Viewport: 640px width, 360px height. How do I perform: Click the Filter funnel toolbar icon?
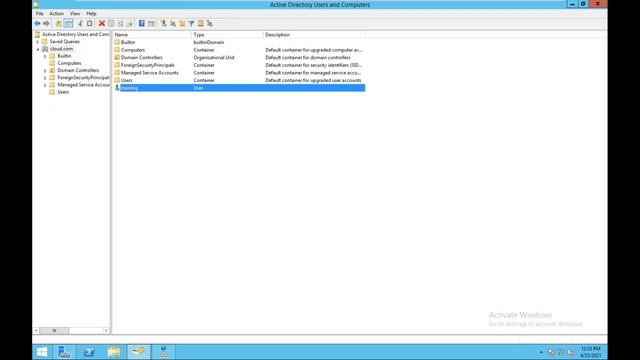coord(191,24)
